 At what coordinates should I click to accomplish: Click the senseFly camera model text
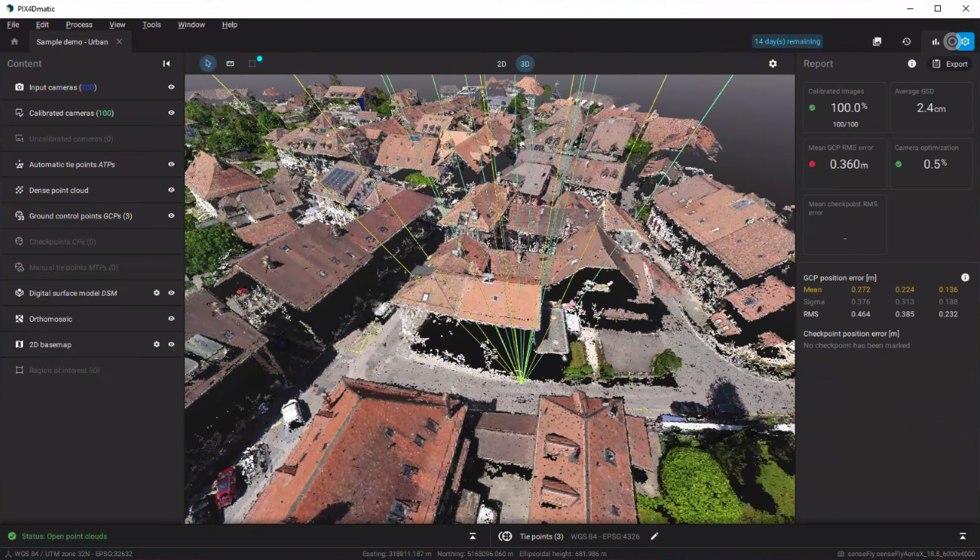[911, 554]
